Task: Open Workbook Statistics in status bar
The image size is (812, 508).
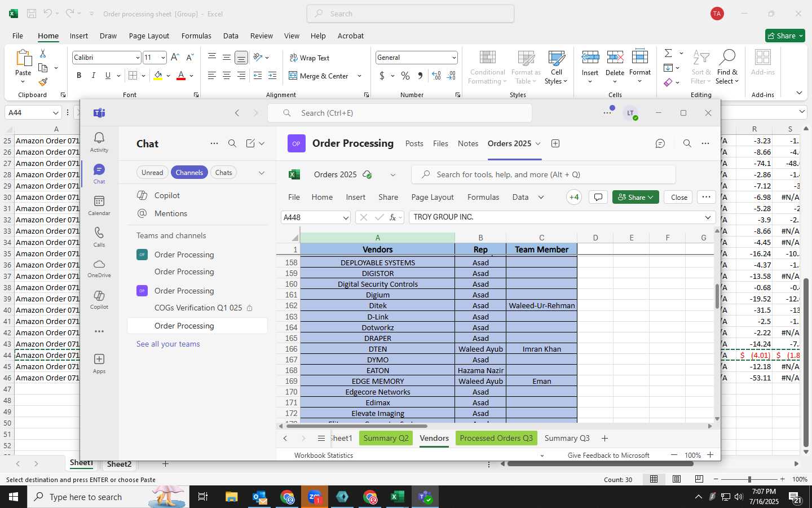Action: [324, 456]
